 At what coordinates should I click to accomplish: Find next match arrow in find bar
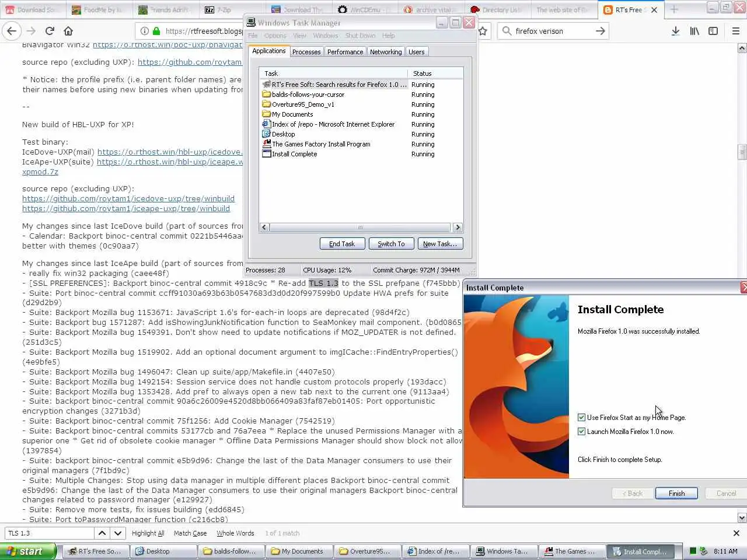(118, 533)
